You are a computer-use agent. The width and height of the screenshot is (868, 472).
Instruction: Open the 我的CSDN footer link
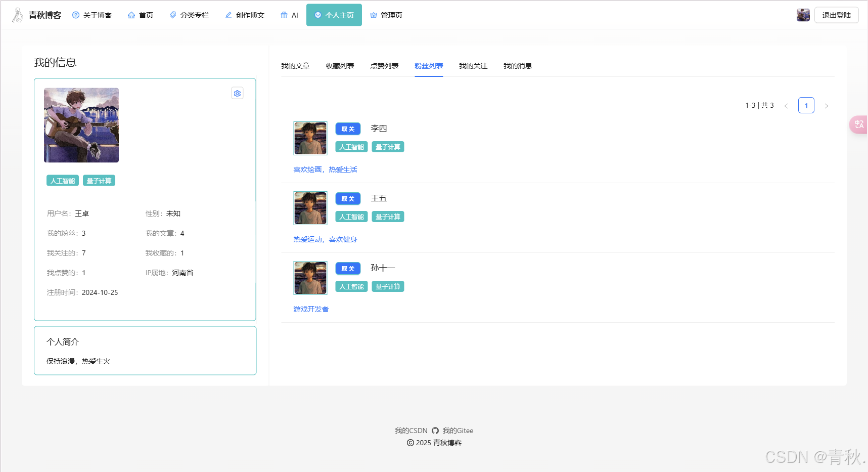411,431
